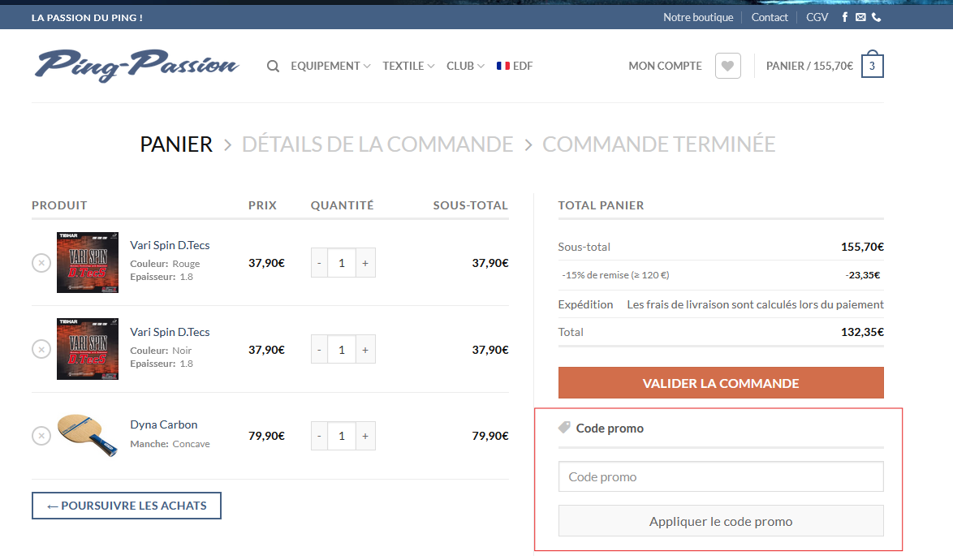This screenshot has width=953, height=560.
Task: Expand the EQUIPEMENT dropdown menu
Action: [330, 67]
